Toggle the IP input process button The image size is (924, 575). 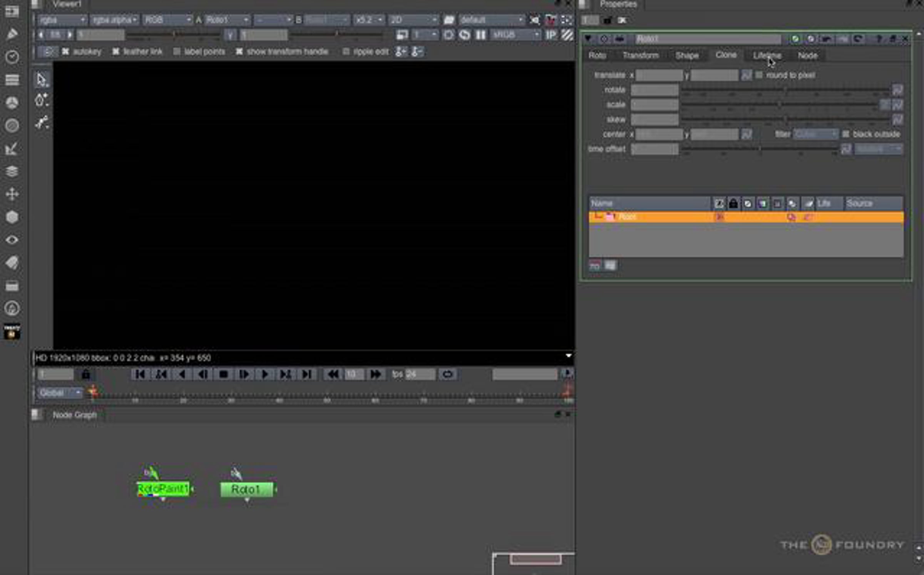click(551, 35)
